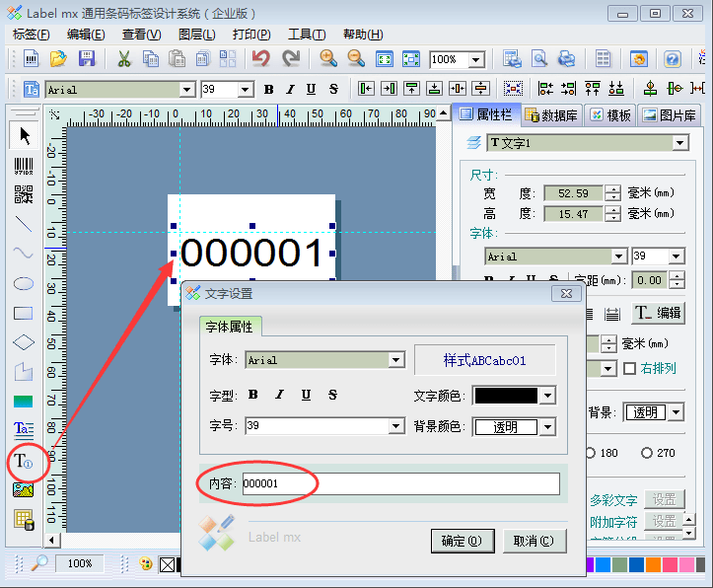Select the 270 rotation radio button

point(646,453)
